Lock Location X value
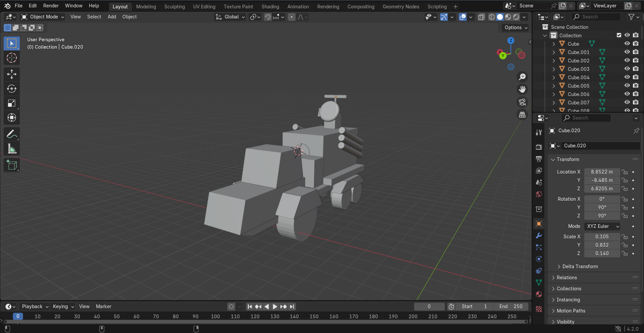Viewport: 644px width, 333px height. coord(625,172)
